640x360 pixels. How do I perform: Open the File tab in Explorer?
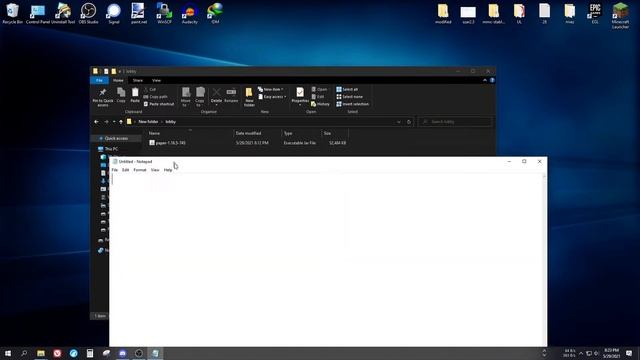99,80
